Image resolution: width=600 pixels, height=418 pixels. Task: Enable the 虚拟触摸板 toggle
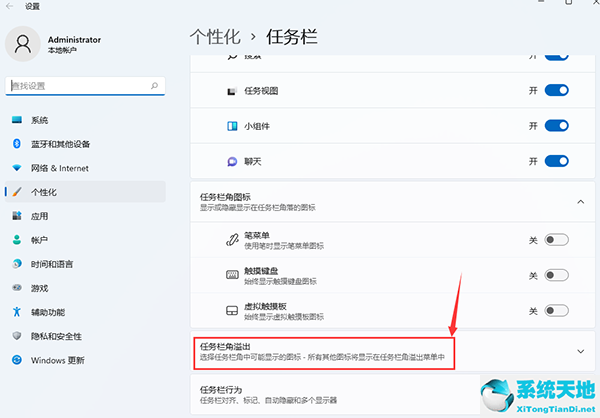(x=556, y=310)
